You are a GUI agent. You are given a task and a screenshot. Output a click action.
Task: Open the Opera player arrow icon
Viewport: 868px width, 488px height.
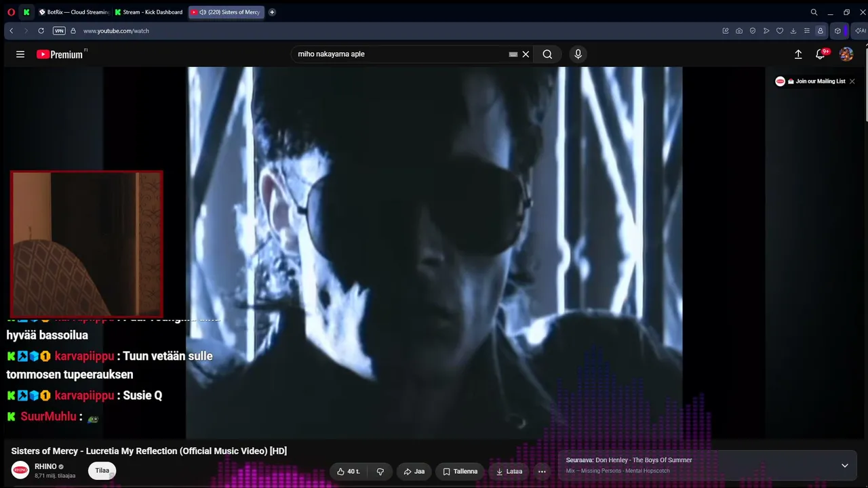pyautogui.click(x=766, y=30)
